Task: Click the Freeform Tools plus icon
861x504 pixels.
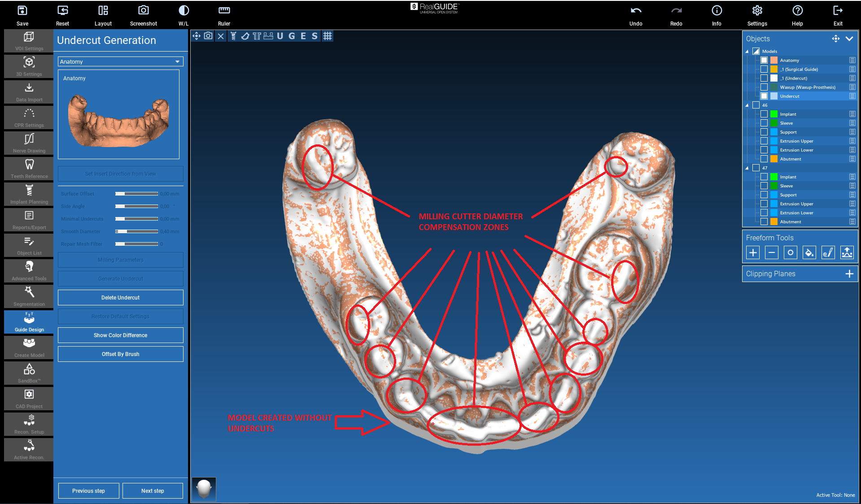Action: coord(753,253)
